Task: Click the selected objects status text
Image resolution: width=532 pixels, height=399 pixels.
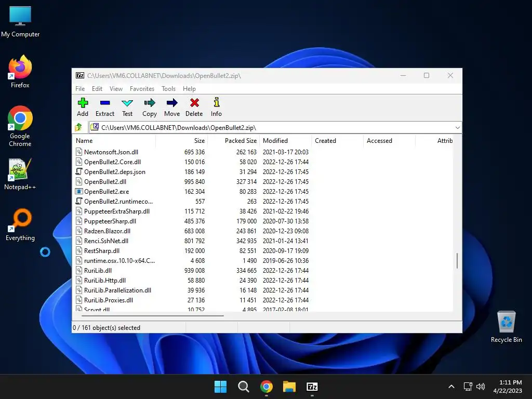Action: 106,327
